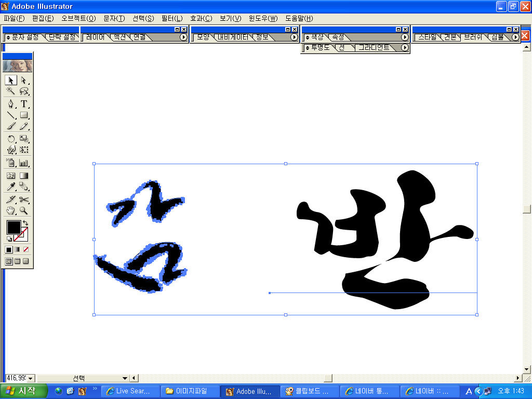Select the Zoom magnifier tool
This screenshot has width=532, height=399.
coord(24,210)
